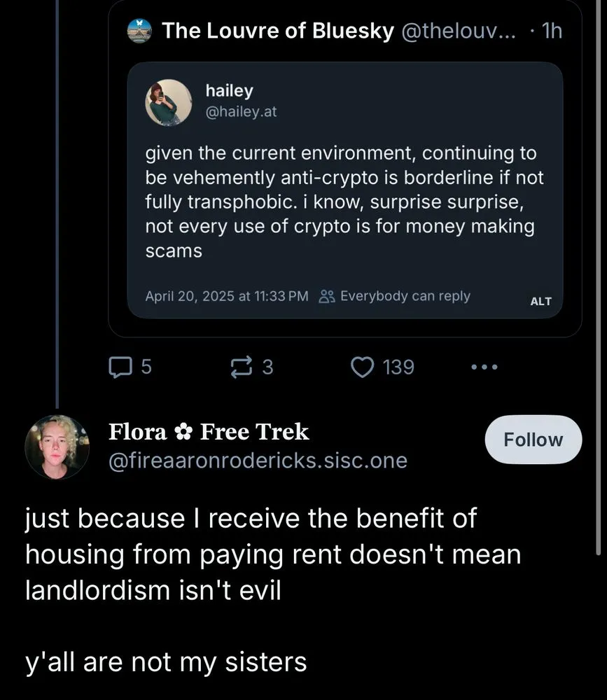The height and width of the screenshot is (700, 607).
Task: Repost using the arrows icon
Action: tap(241, 367)
